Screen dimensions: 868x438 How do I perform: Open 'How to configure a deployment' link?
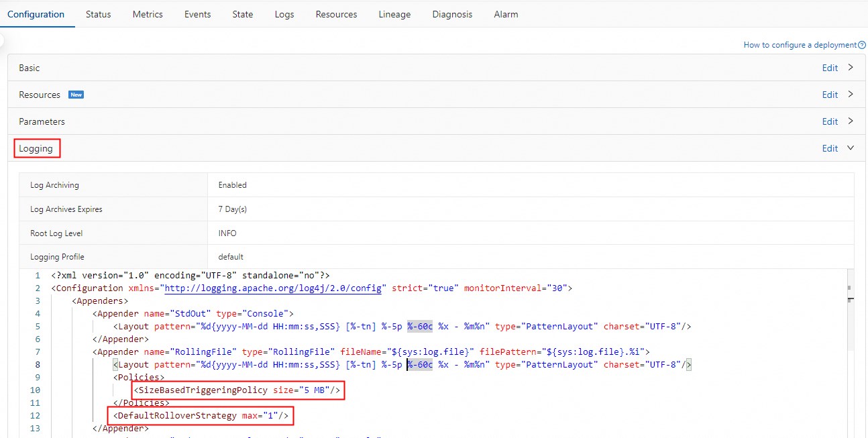tap(800, 45)
